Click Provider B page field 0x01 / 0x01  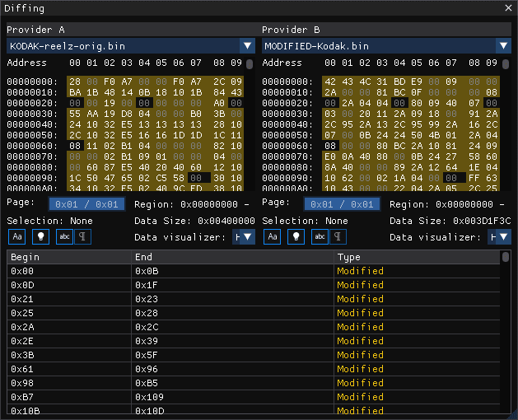[343, 204]
